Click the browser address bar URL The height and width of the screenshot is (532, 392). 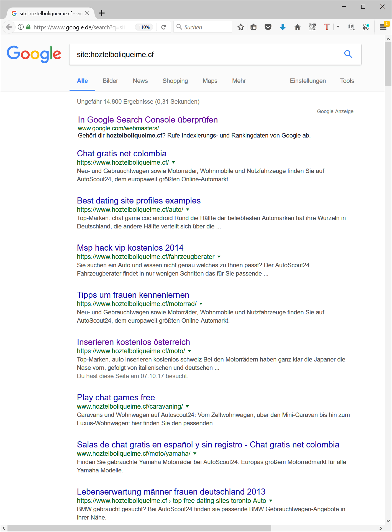click(x=79, y=27)
